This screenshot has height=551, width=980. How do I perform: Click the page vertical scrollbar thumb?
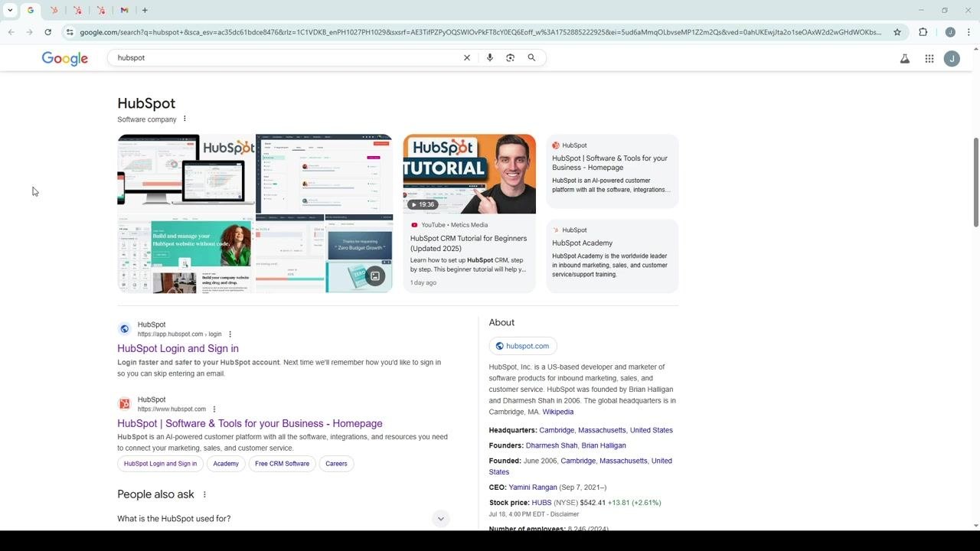click(x=976, y=182)
